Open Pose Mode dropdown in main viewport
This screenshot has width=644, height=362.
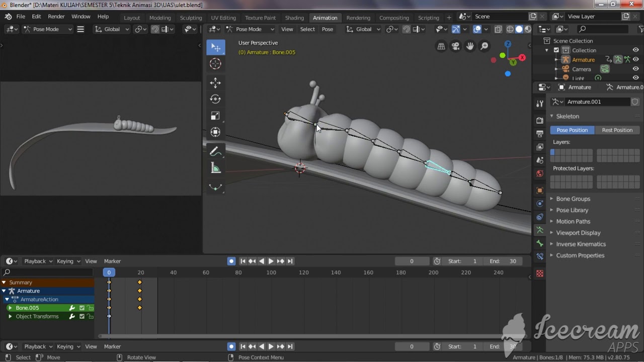pos(250,29)
